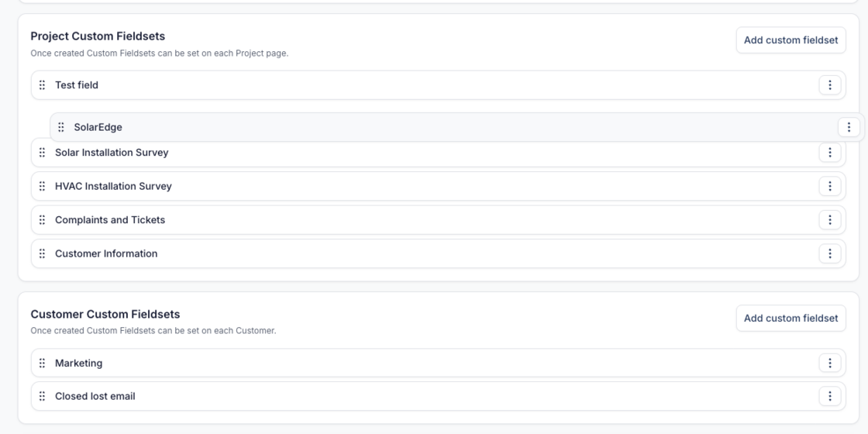Click the SolarEdge drag handle icon
868x434 pixels.
click(61, 127)
